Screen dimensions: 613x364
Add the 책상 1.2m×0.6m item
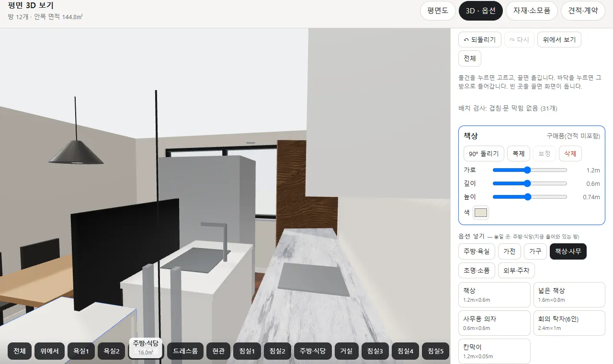click(494, 295)
